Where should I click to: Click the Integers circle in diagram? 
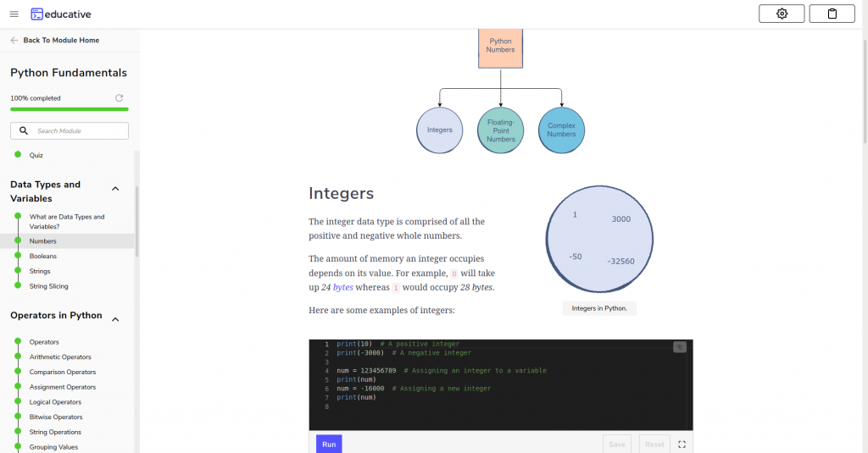pos(440,130)
